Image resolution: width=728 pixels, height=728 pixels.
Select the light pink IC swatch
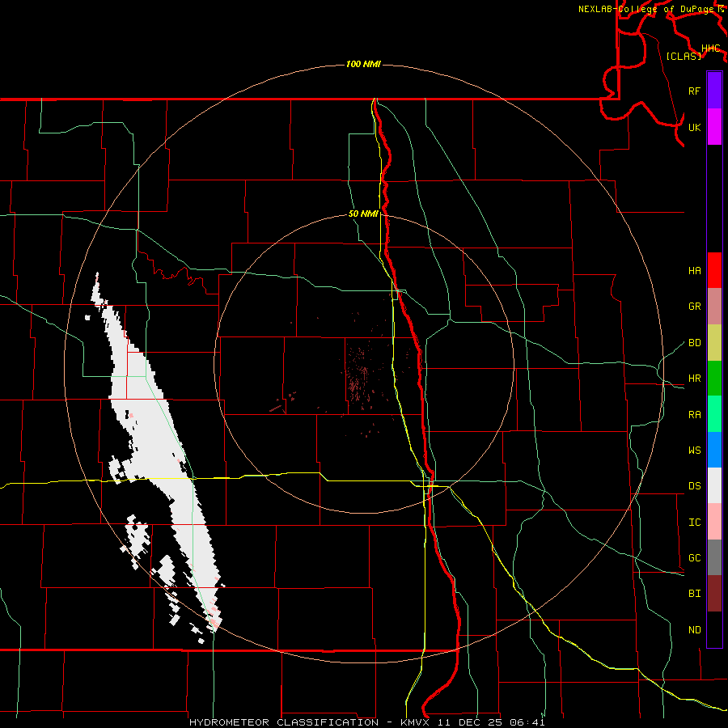pyautogui.click(x=714, y=522)
